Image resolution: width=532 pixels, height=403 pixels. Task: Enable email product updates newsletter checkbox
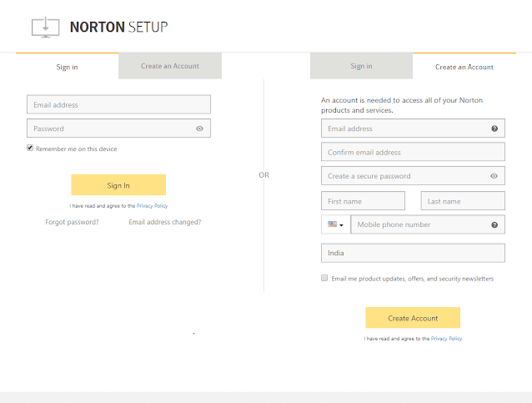point(324,278)
